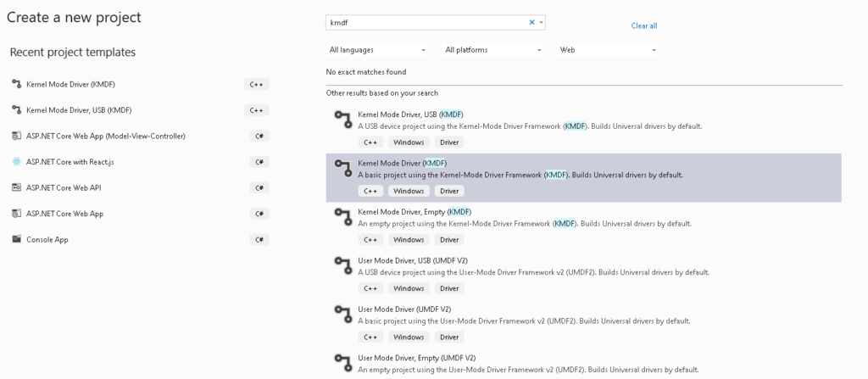Open the All languages filter dropdown
Viewport: 868px width, 379px height.
(x=377, y=50)
